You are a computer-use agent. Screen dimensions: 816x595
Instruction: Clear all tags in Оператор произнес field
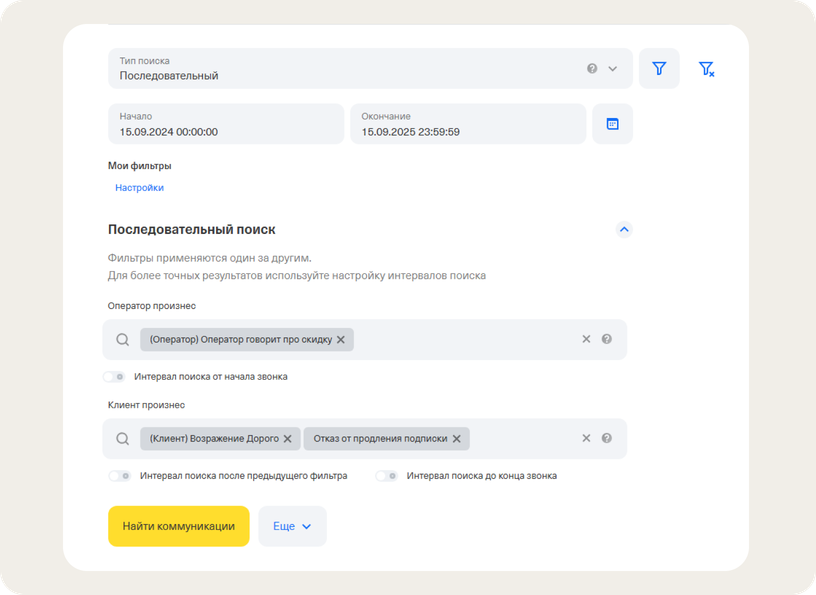587,340
